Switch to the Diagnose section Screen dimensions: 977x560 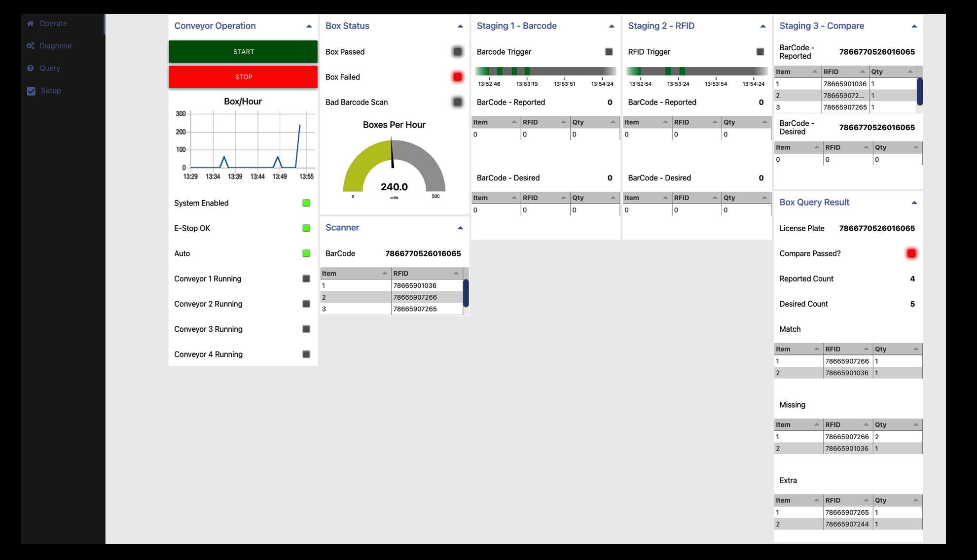point(55,45)
